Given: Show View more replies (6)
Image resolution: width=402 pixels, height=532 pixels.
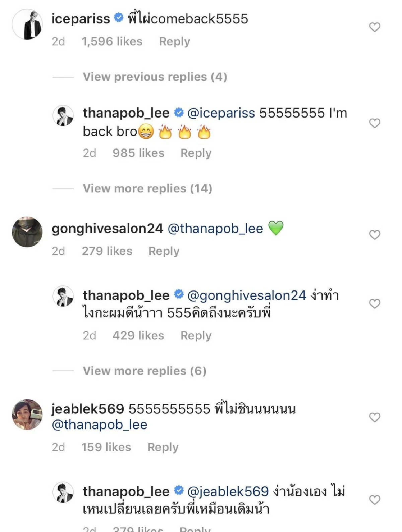Looking at the screenshot, I should pos(145,371).
